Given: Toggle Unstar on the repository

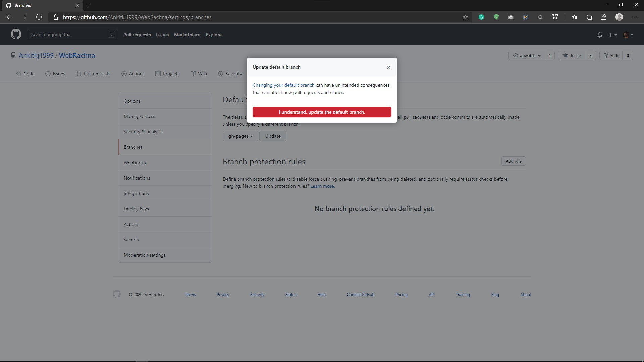Looking at the screenshot, I should (x=572, y=55).
